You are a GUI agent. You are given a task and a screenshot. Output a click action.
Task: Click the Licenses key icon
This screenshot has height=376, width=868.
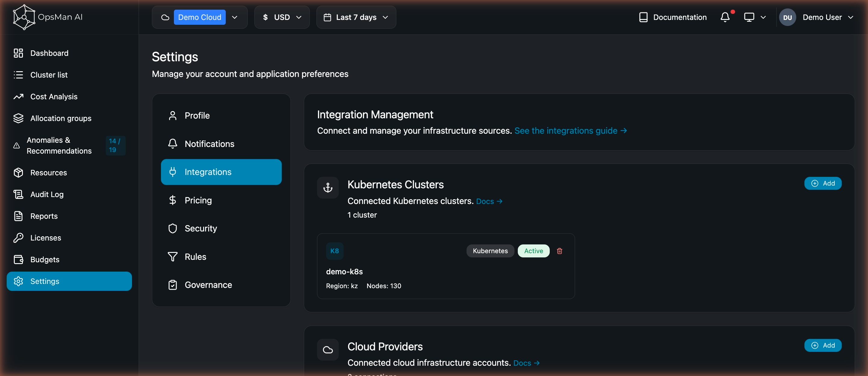[18, 238]
